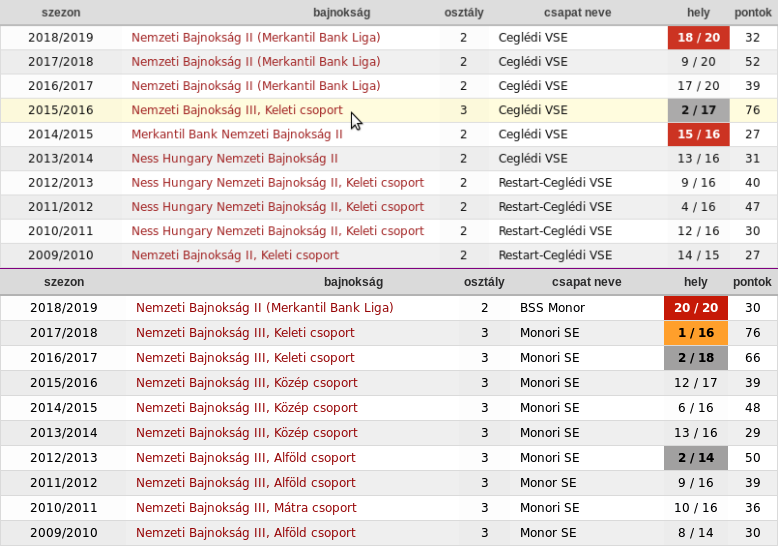Click orange 1 / 16 position badge
The height and width of the screenshot is (546, 778).
coord(696,333)
